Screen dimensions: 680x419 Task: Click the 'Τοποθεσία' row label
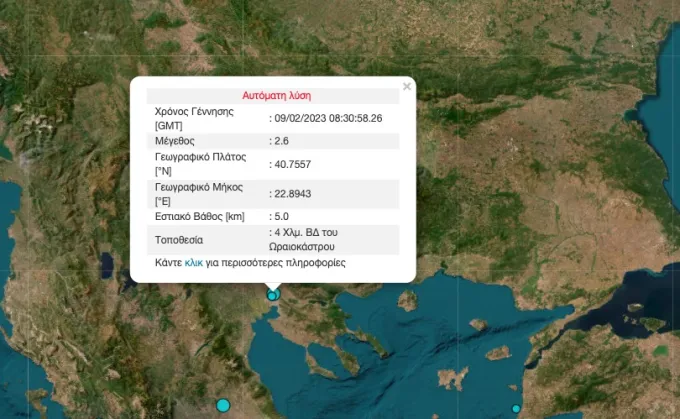coord(179,240)
